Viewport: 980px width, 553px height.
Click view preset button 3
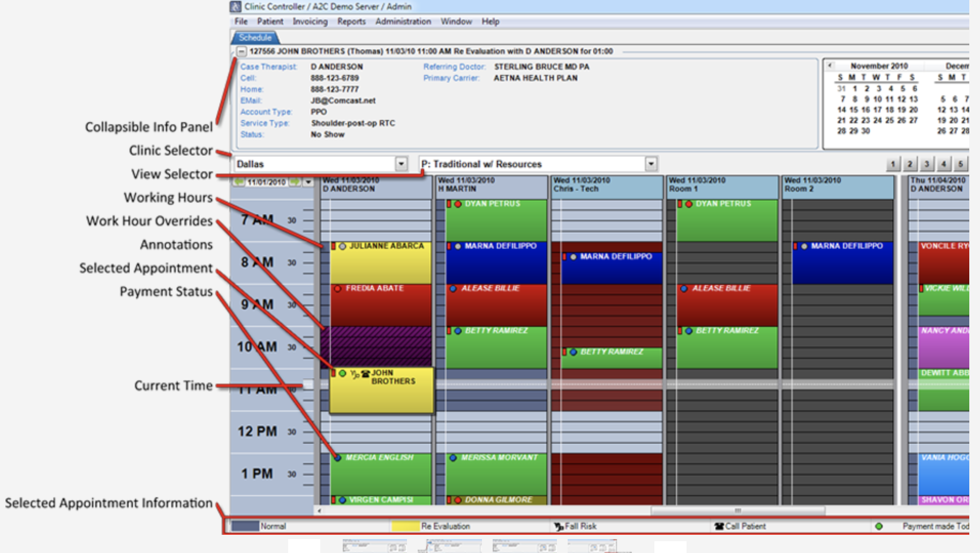click(x=926, y=164)
